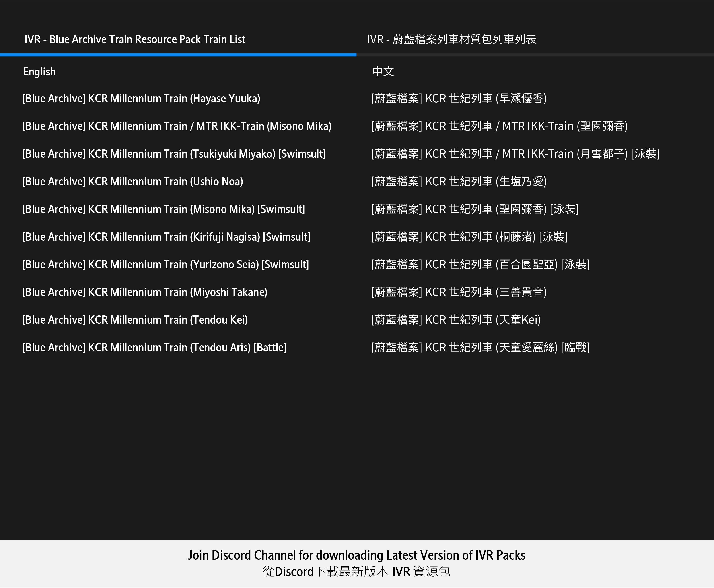Select the English Train List tab
Screen dimensions: 714x588
(135, 39)
